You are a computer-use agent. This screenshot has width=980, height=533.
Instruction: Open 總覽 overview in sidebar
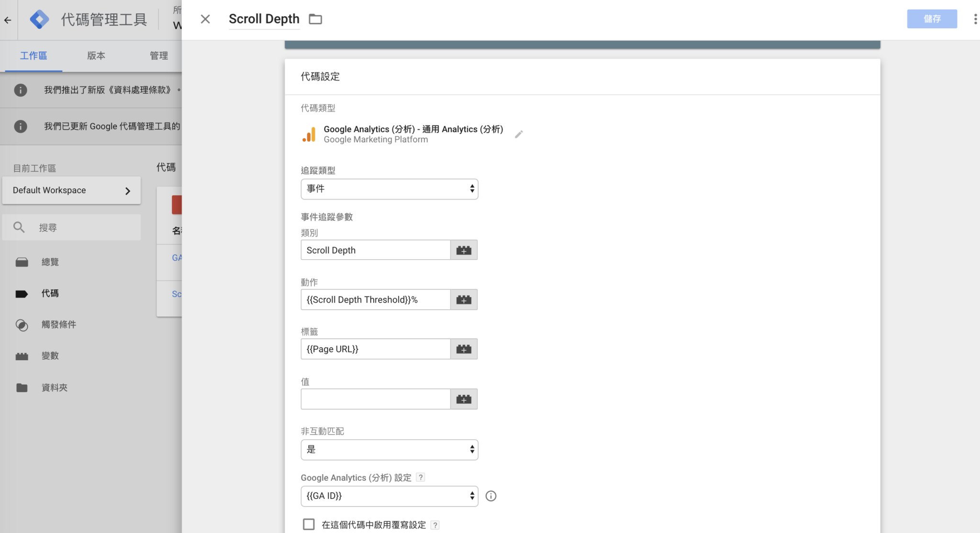[50, 262]
